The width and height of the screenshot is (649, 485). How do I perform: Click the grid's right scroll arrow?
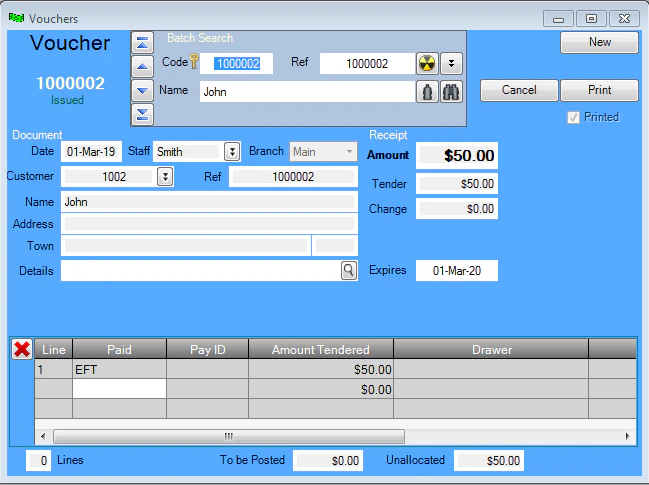pos(628,436)
